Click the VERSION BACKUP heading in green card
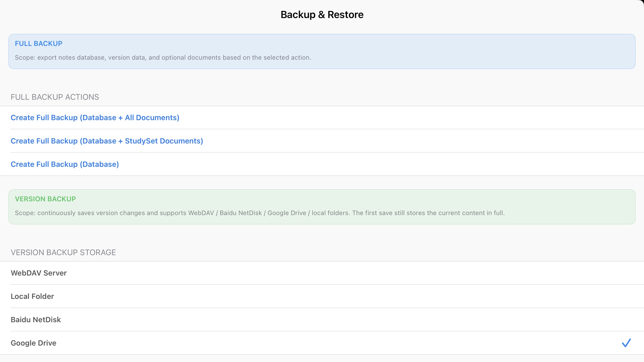644x362 pixels. tap(45, 199)
